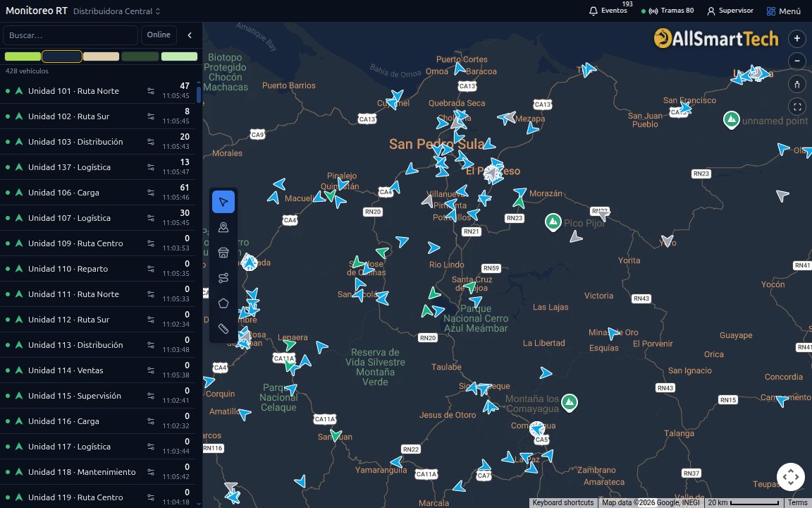
Task: Select Unidad 103 · Distribución row
Action: [x=98, y=142]
